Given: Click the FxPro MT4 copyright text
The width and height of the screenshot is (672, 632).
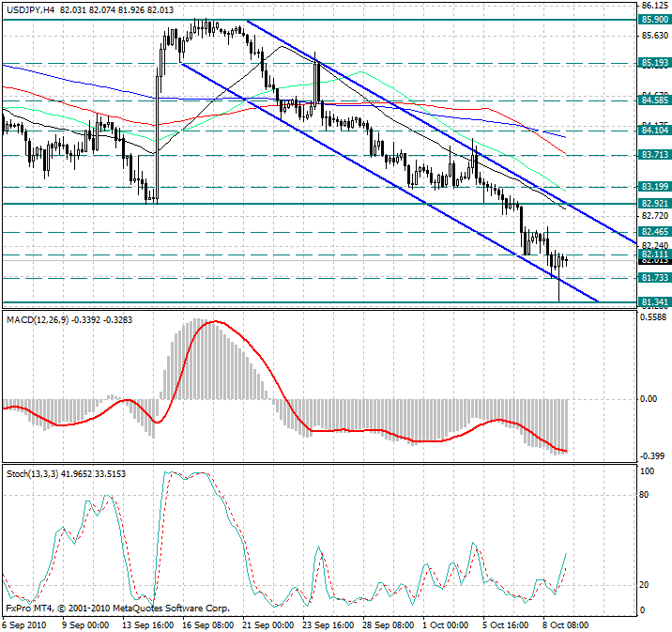Looking at the screenshot, I should tap(118, 608).
